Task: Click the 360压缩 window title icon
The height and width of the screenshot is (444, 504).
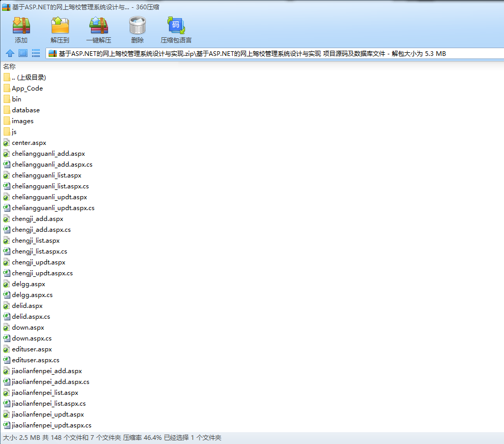Action: [x=6, y=7]
